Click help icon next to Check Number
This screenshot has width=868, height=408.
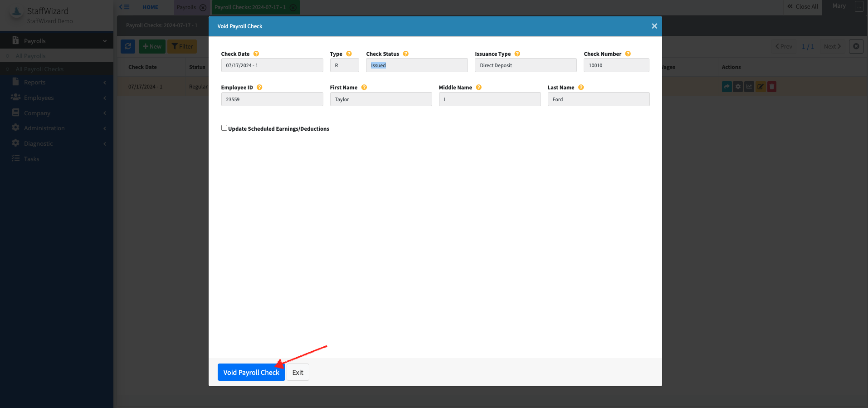[x=628, y=54]
